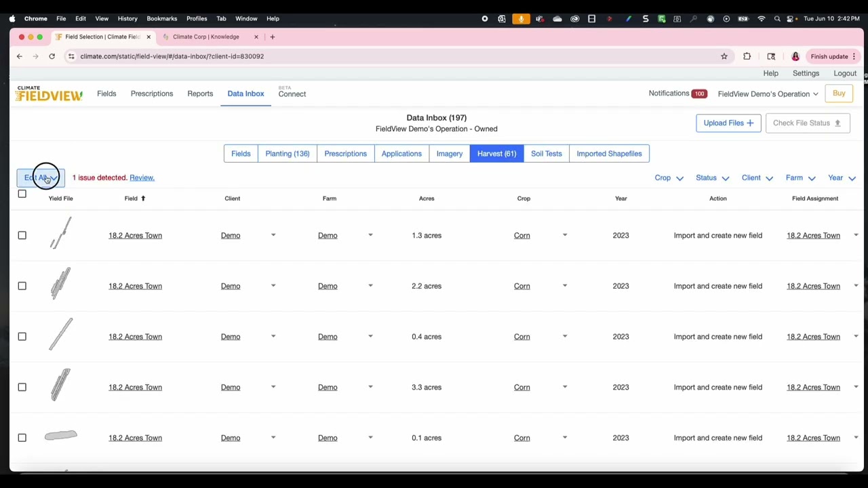Expand the Year filter dropdown
The height and width of the screenshot is (488, 868).
842,178
